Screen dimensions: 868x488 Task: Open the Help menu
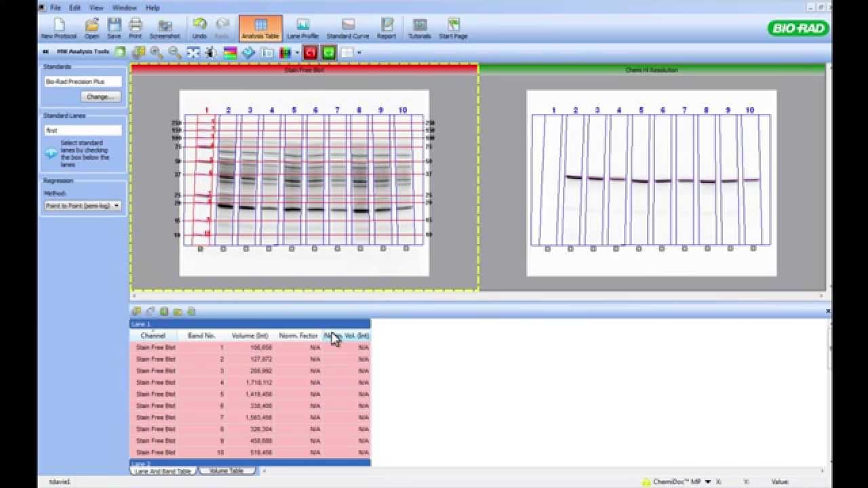pos(153,7)
